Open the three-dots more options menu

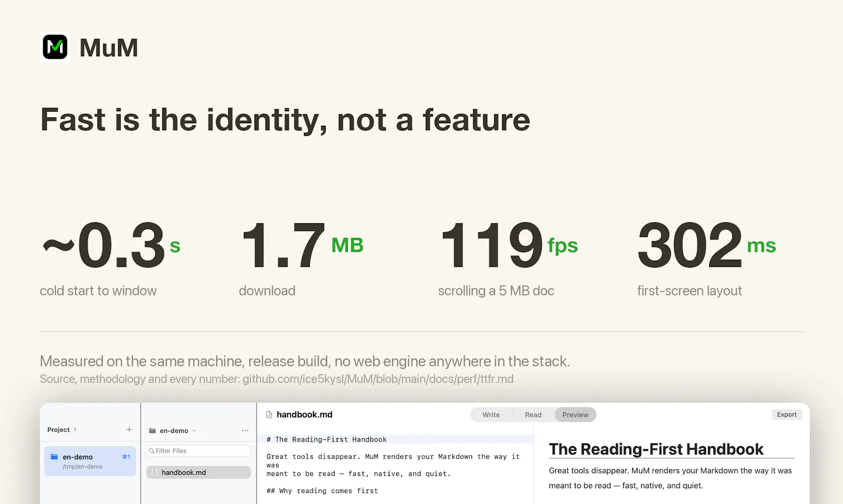coord(245,430)
